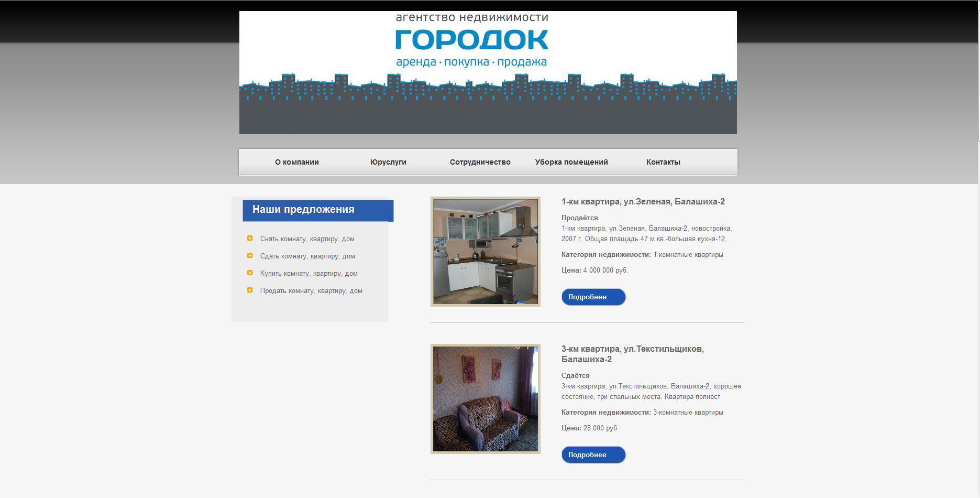Image resolution: width=980 pixels, height=498 pixels.
Task: Open the sofa photo of the 3-км квартира listing
Action: tap(486, 399)
